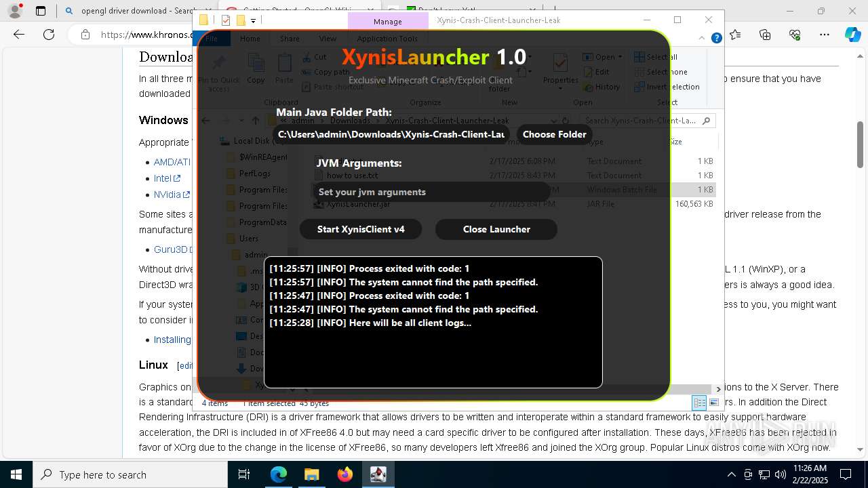Screen dimensions: 868x488
Task: Select the 11:25:57 'Process exited with code: 1' line
Action: pos(370,268)
